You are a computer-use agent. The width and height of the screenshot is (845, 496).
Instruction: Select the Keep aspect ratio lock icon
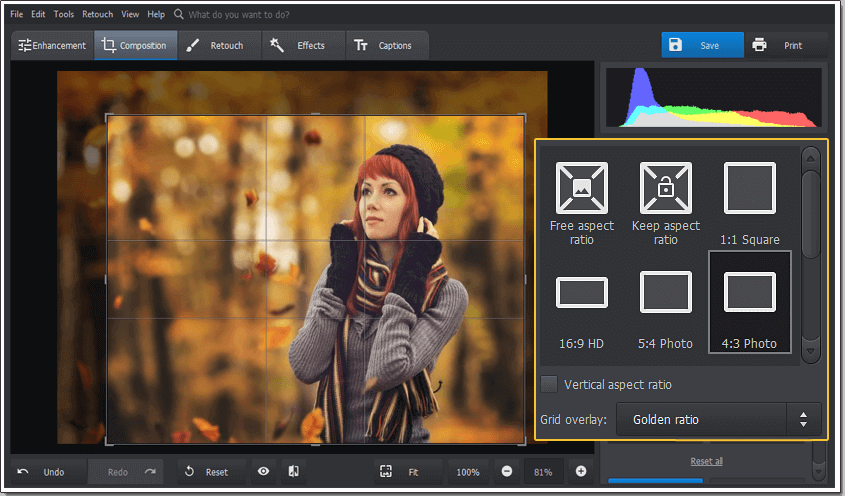click(x=666, y=187)
